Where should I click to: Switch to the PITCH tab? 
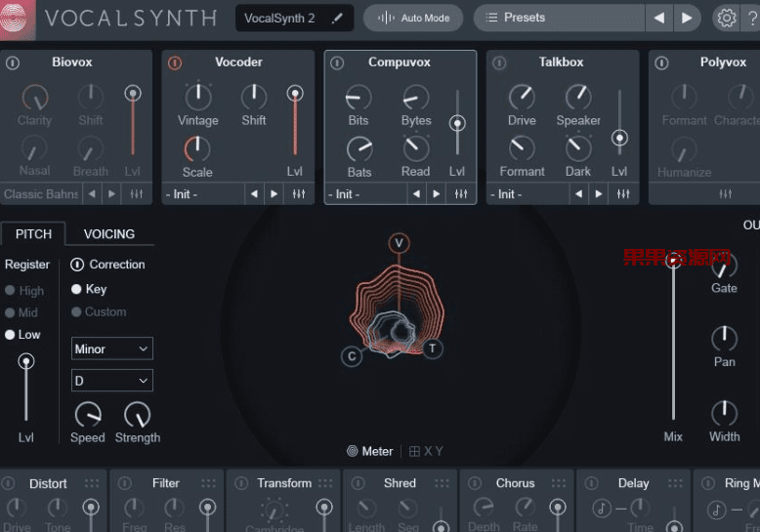(x=33, y=234)
